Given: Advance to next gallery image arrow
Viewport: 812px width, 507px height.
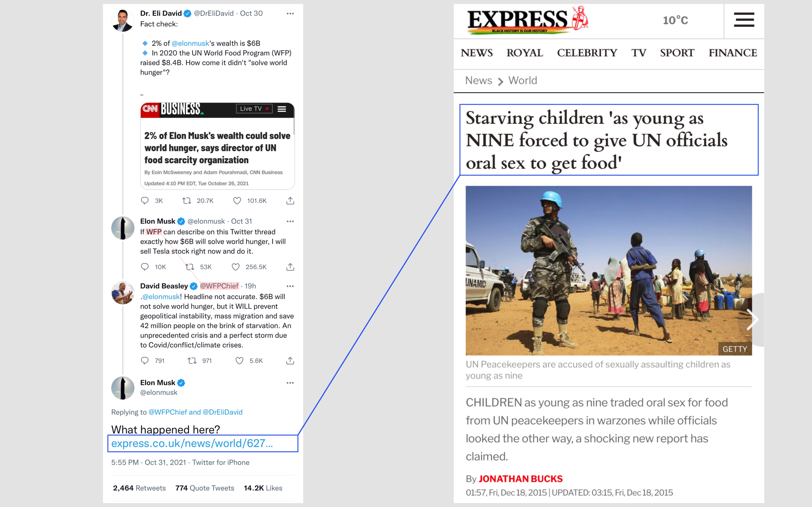Looking at the screenshot, I should pos(752,320).
